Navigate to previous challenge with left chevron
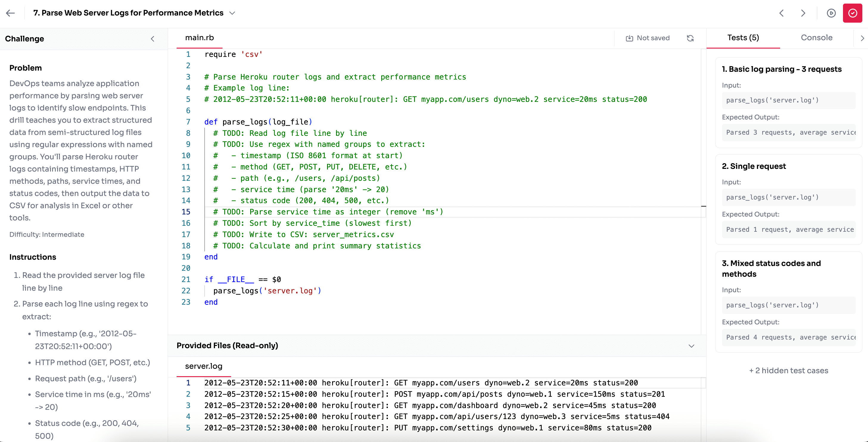868x442 pixels. pyautogui.click(x=781, y=13)
